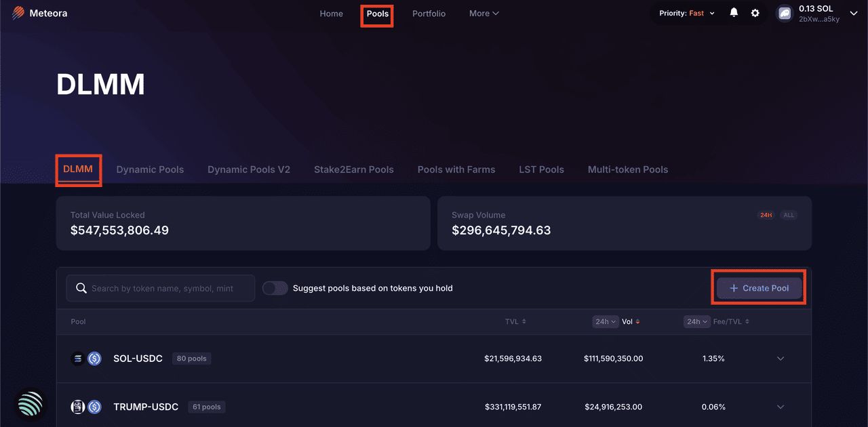Viewport: 868px width, 427px height.
Task: Sort pools by TVL column
Action: tap(515, 321)
